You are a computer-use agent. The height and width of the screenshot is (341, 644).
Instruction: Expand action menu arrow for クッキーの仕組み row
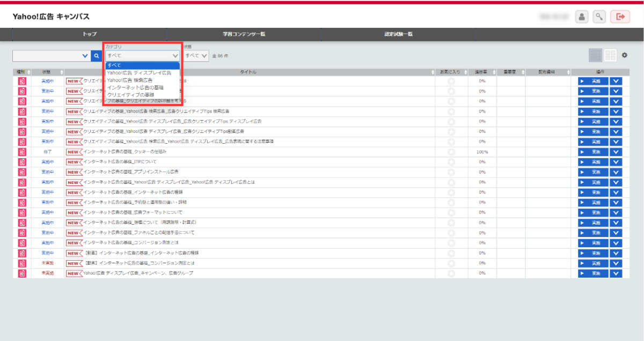point(616,152)
